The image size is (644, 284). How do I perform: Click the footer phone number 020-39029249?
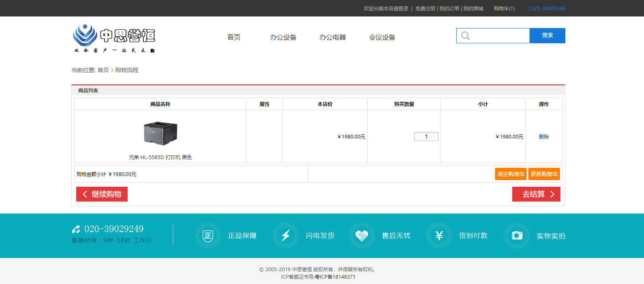pyautogui.click(x=114, y=229)
